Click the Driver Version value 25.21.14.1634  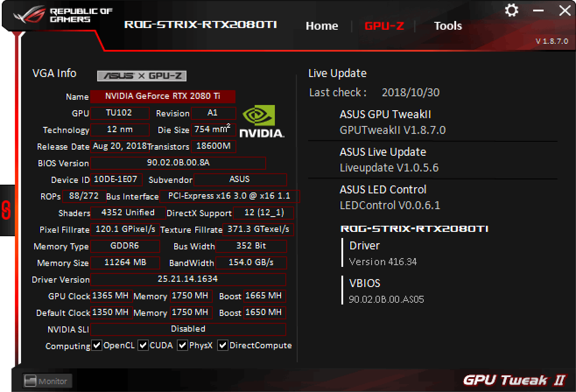pyautogui.click(x=188, y=279)
